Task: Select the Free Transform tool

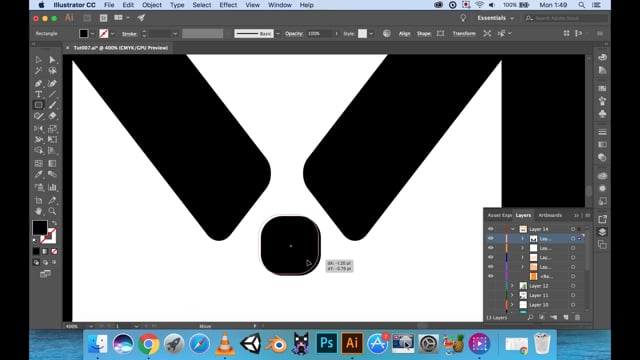Action: coord(52,140)
